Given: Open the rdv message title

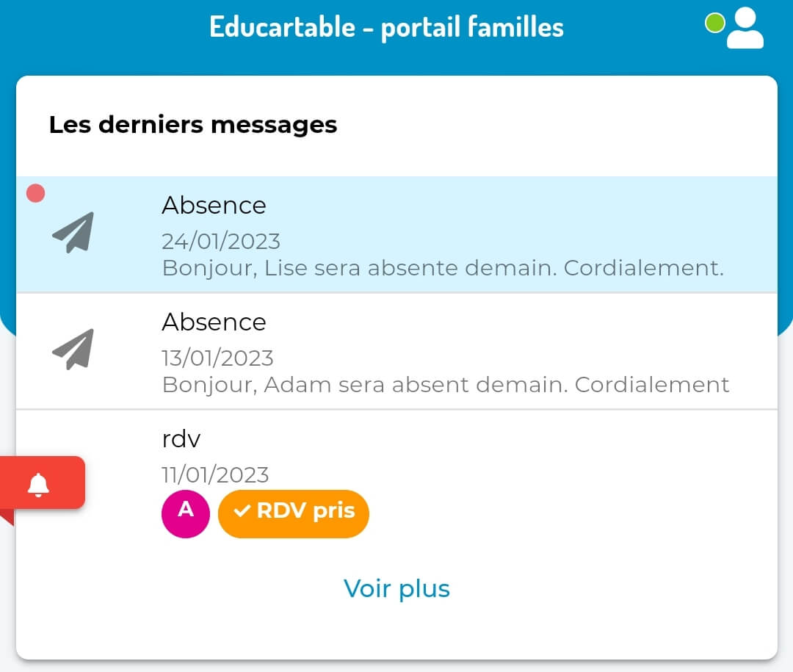Looking at the screenshot, I should [181, 438].
